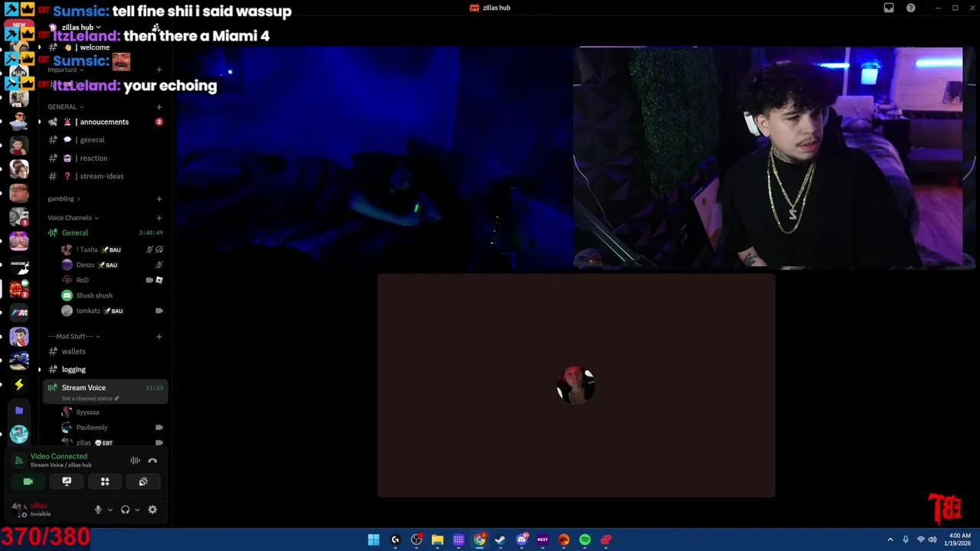The image size is (980, 551).
Task: Collapse the Mod Stuff category
Action: pos(73,337)
